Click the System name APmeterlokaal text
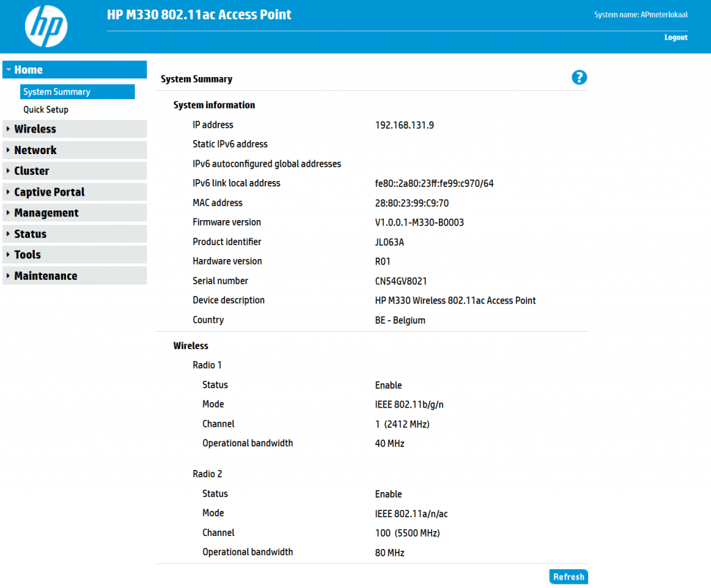 (x=641, y=15)
